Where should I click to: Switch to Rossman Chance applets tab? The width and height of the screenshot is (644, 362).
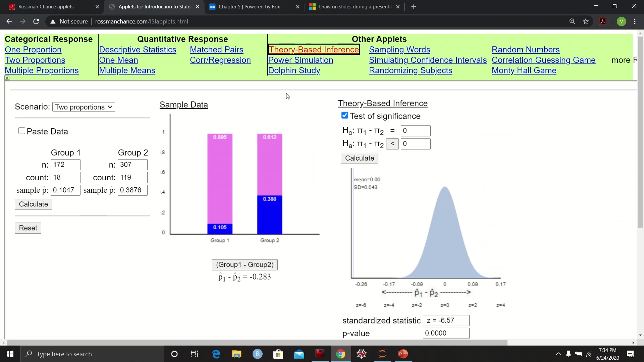coord(46,7)
